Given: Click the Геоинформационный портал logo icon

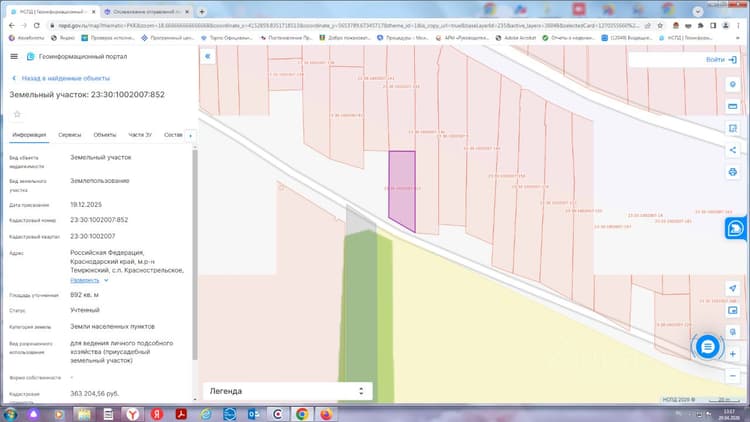Looking at the screenshot, I should click(x=31, y=56).
